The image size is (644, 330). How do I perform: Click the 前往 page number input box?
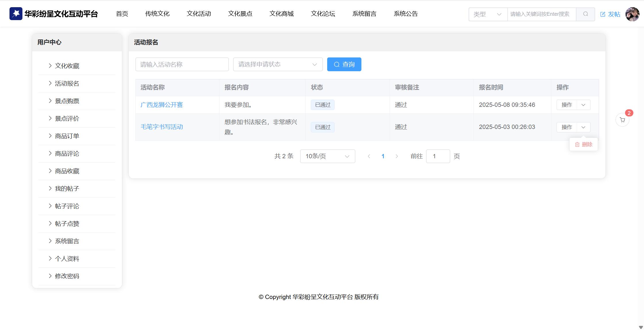(x=438, y=156)
